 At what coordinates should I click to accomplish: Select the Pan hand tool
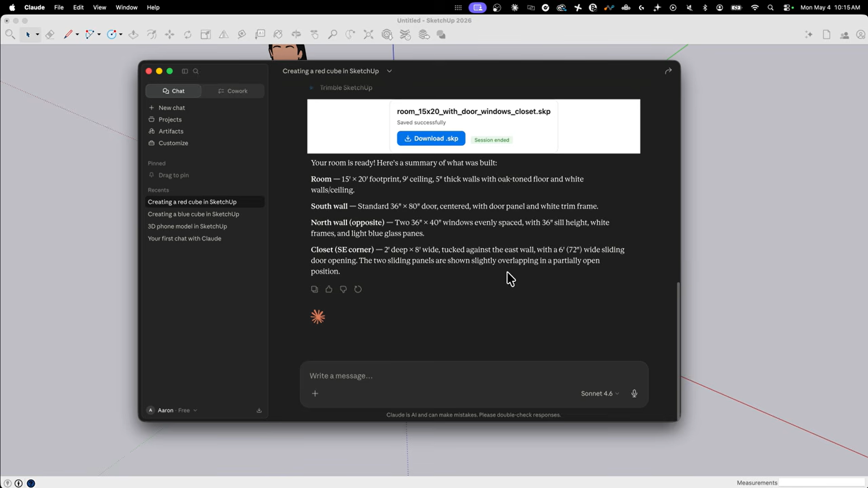pyautogui.click(x=314, y=34)
